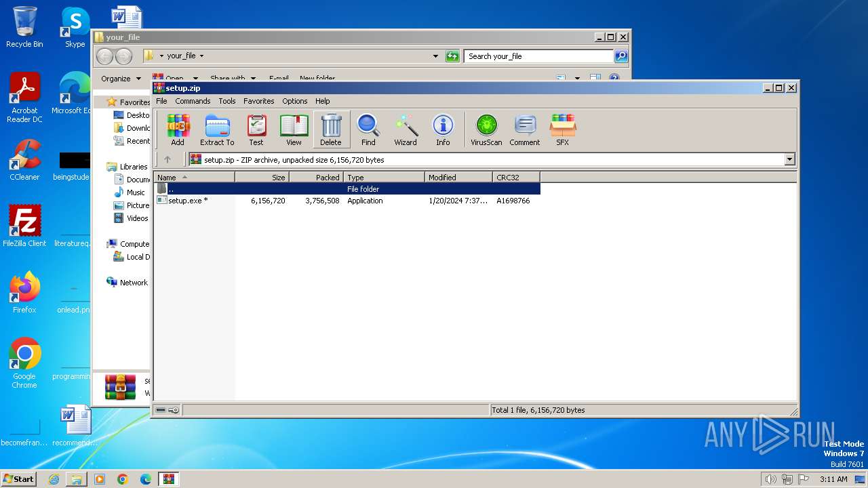The height and width of the screenshot is (488, 868).
Task: Refresh the your_file Explorer window
Action: click(452, 56)
